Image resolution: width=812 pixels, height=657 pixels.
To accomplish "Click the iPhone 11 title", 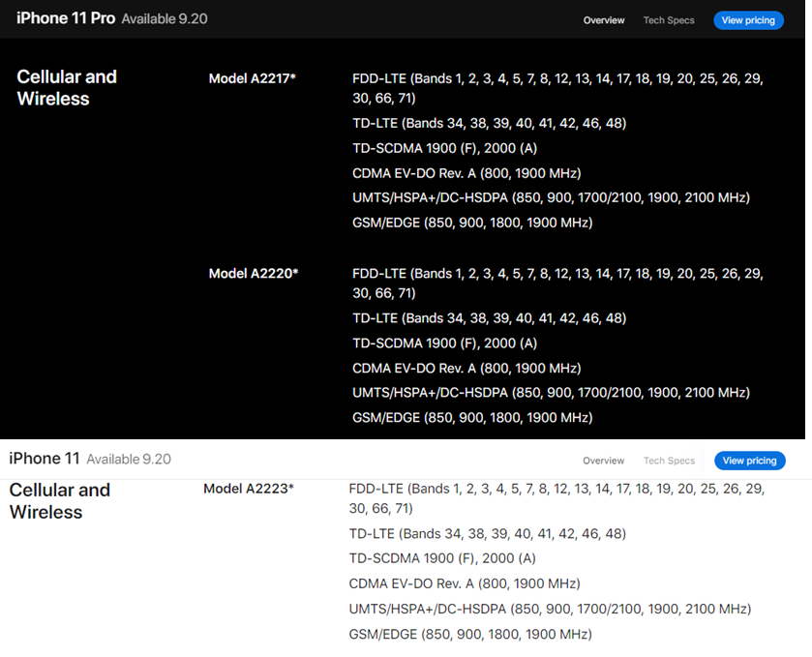I will click(45, 459).
